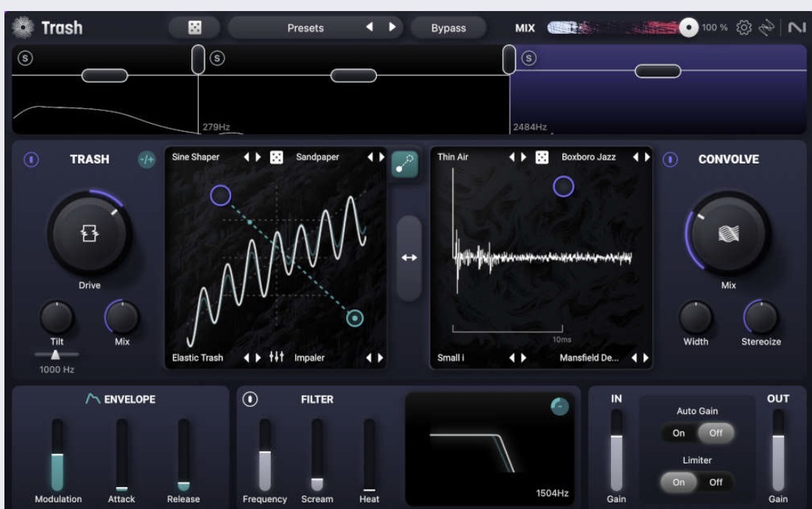Click the Trash spiky logo icon
The width and height of the screenshot is (812, 509).
click(x=23, y=27)
